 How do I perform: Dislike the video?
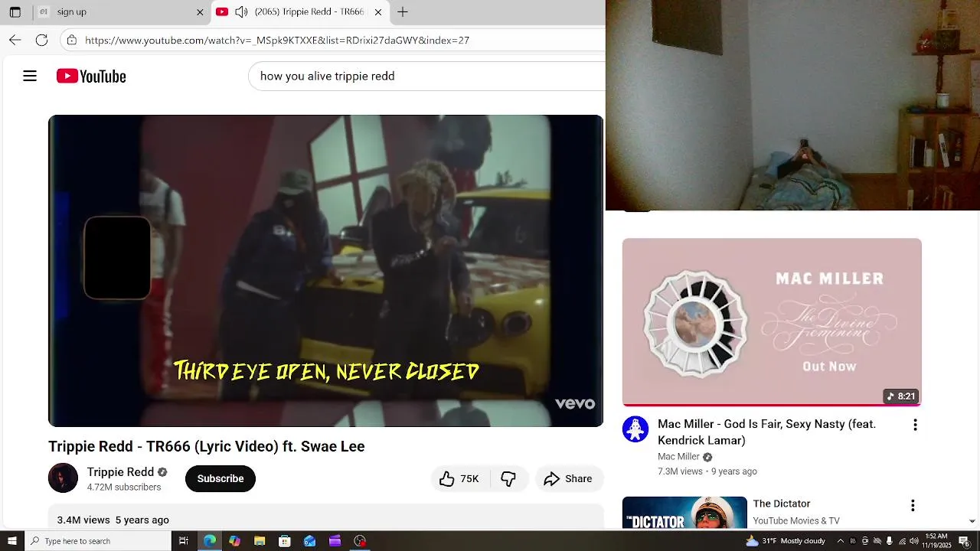click(x=508, y=478)
